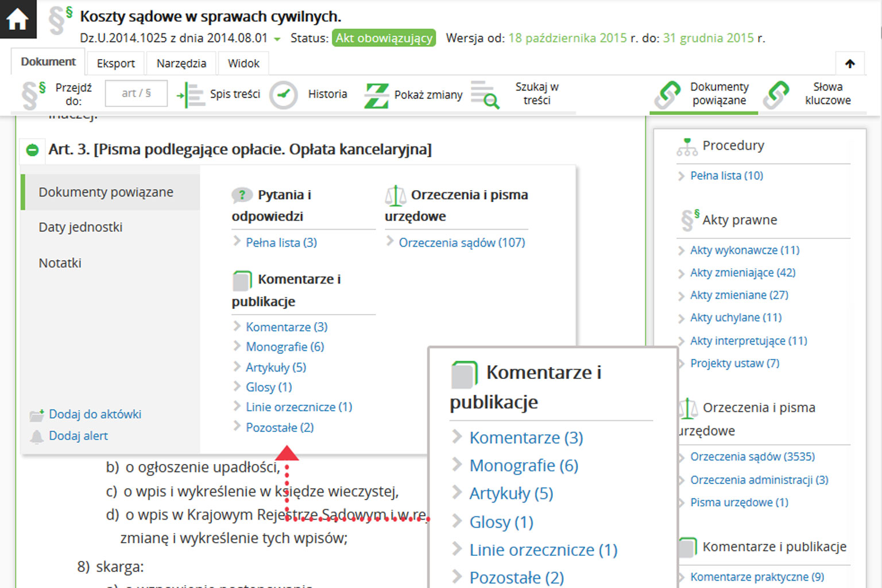Collapse Art. 3 with green minus toggle
Screen dimensions: 882x588
coord(33,150)
